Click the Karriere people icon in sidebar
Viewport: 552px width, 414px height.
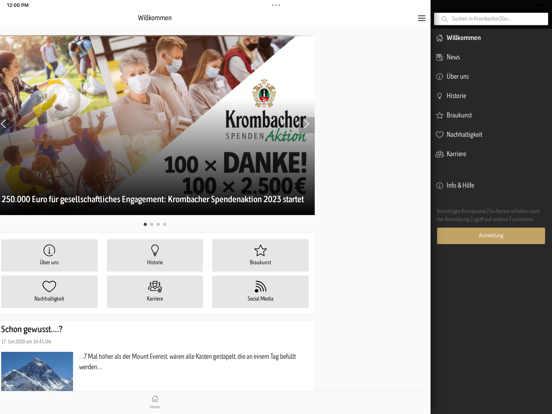[x=439, y=154]
